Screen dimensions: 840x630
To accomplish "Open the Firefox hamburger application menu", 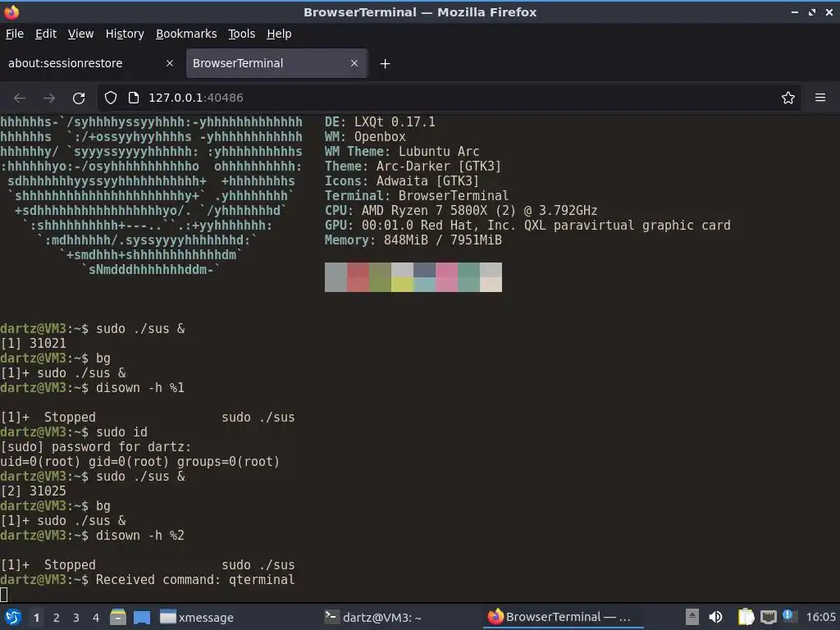I will [x=820, y=98].
